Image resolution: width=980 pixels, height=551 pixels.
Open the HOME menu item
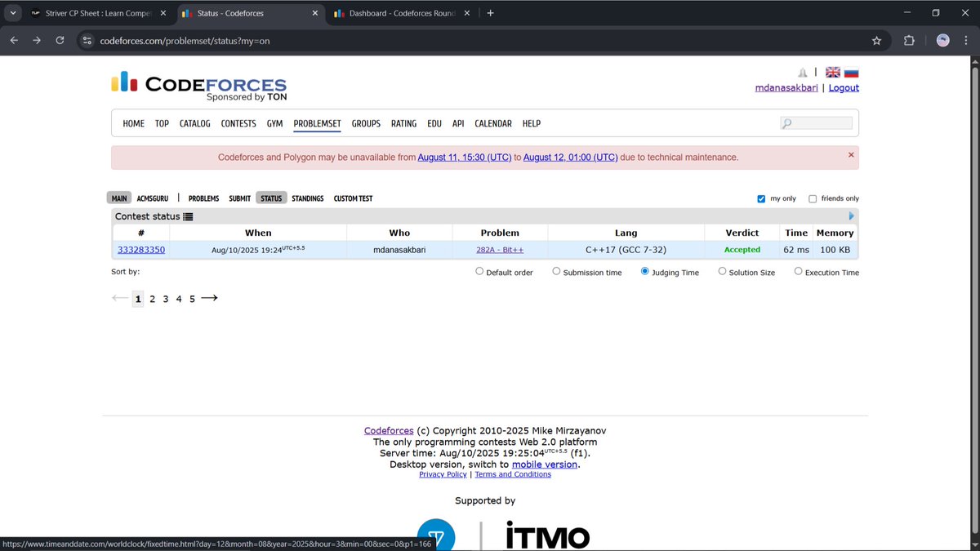point(133,123)
